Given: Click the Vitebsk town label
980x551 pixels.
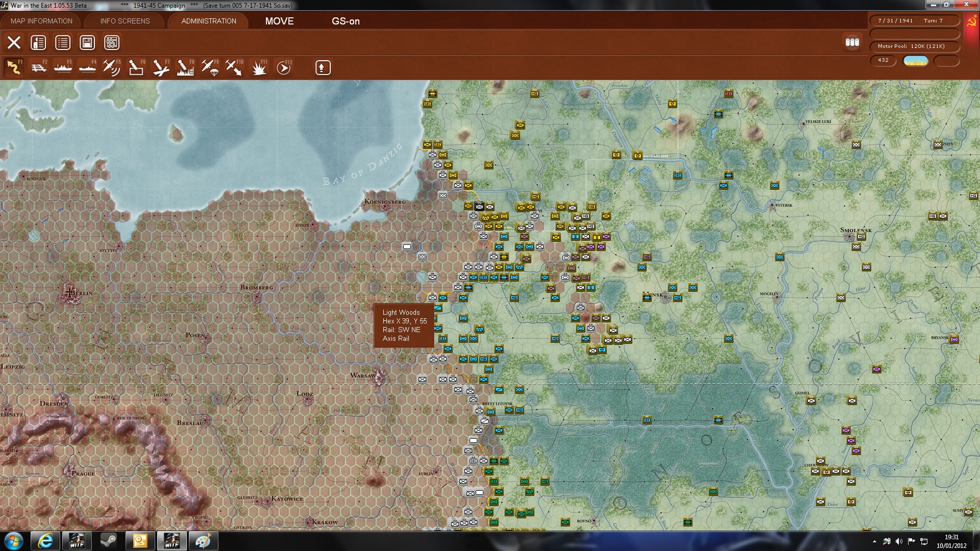Looking at the screenshot, I should [784, 205].
